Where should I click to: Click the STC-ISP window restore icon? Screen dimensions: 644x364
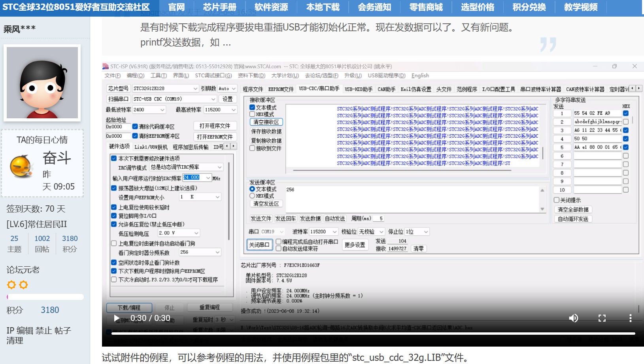614,66
